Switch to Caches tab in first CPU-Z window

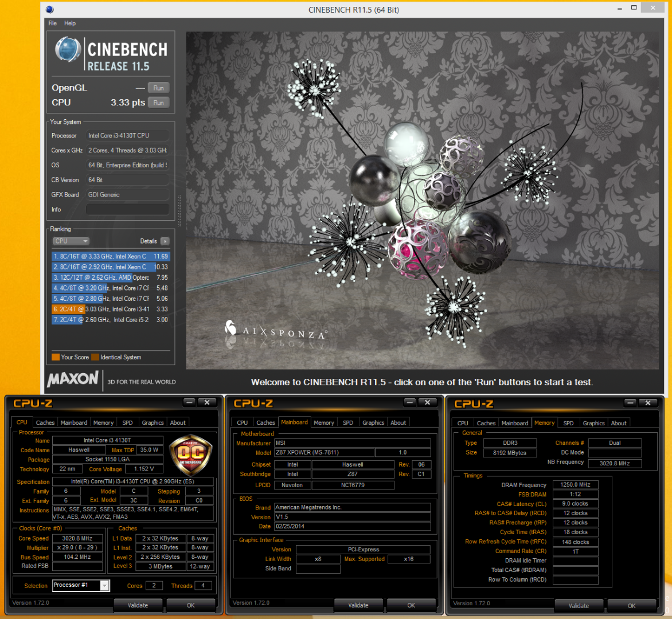pyautogui.click(x=45, y=422)
